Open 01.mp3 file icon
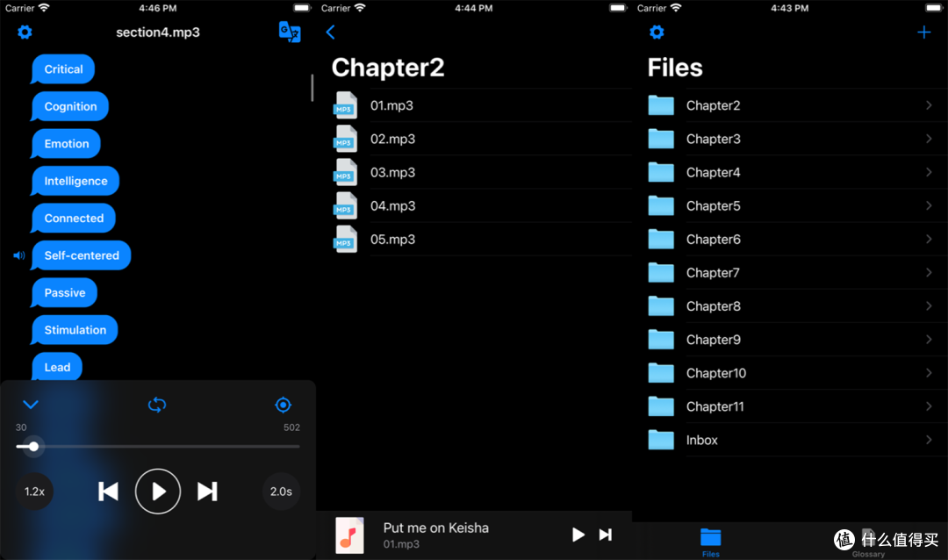948x560 pixels. (345, 104)
